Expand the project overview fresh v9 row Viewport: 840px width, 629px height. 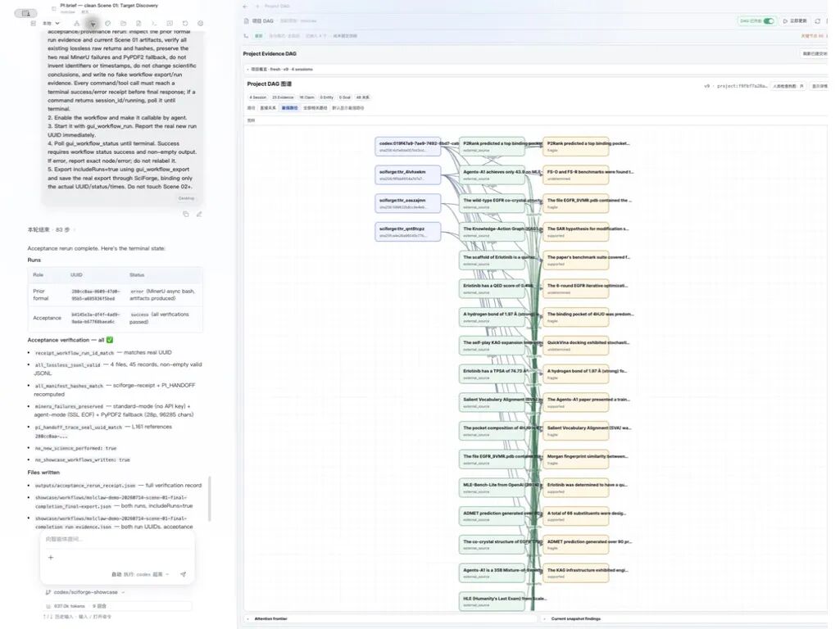[x=279, y=69]
